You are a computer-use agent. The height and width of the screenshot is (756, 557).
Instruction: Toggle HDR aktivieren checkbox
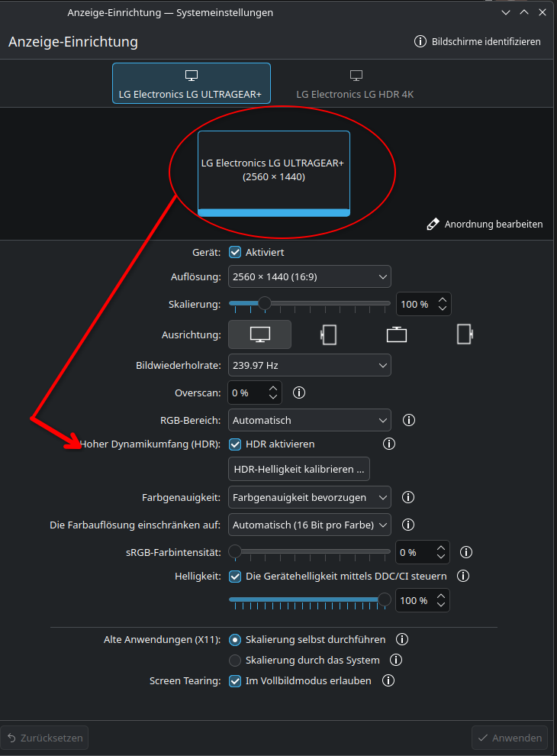(235, 444)
